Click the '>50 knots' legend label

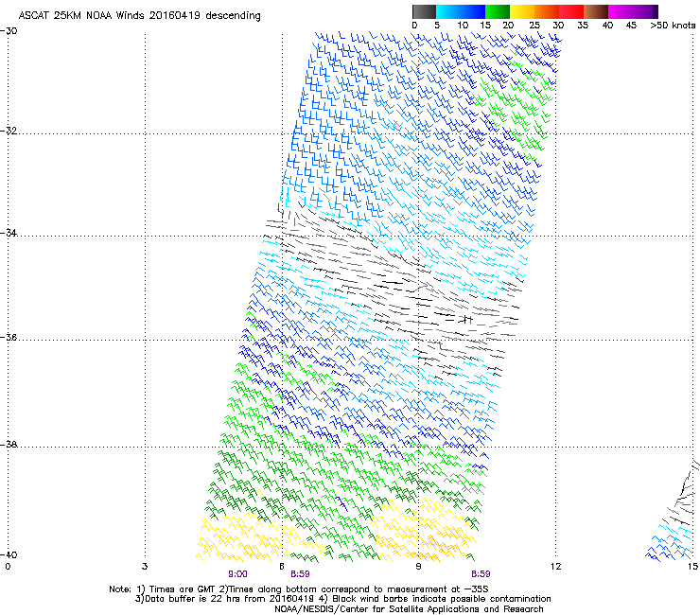point(673,26)
